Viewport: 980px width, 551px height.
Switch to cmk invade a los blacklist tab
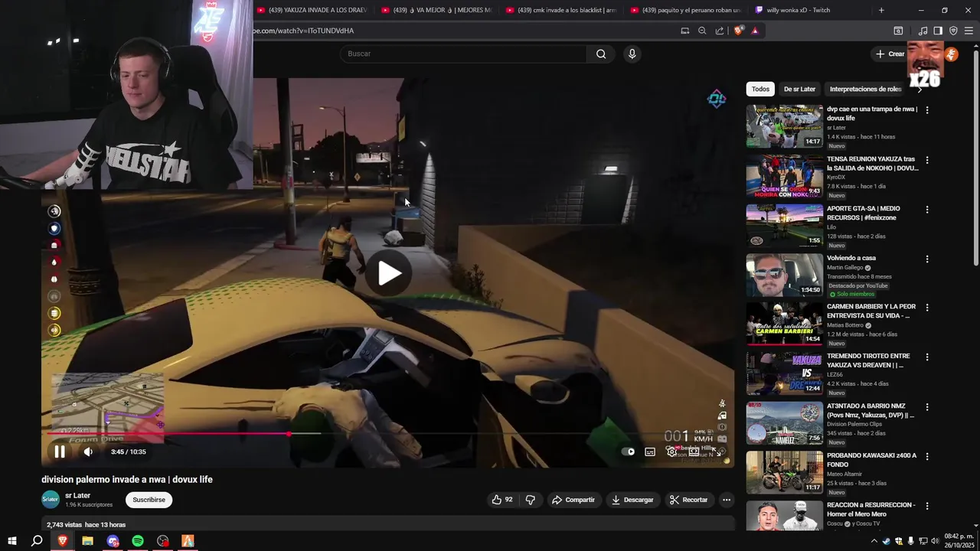(x=560, y=10)
